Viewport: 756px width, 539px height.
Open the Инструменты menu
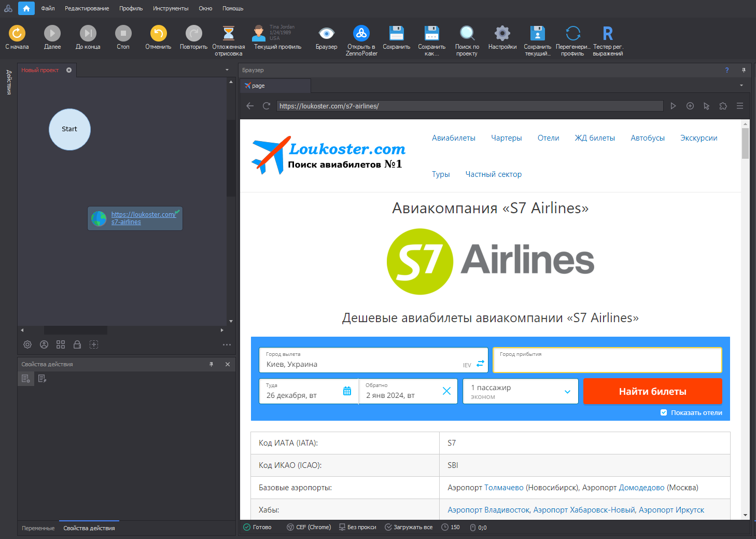171,8
